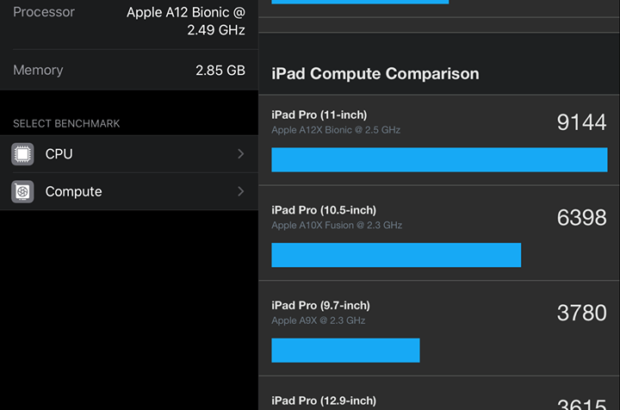Click the SELECT BENCHMARK section label

coord(66,124)
